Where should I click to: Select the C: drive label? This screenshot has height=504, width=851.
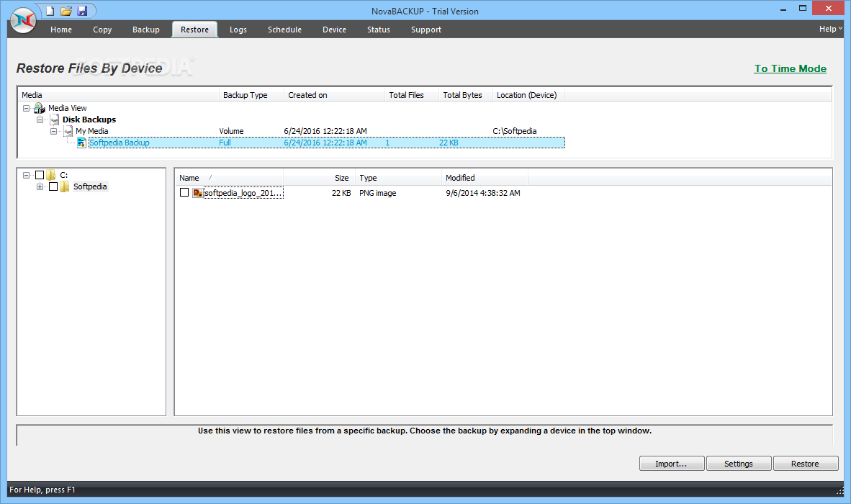(x=63, y=175)
